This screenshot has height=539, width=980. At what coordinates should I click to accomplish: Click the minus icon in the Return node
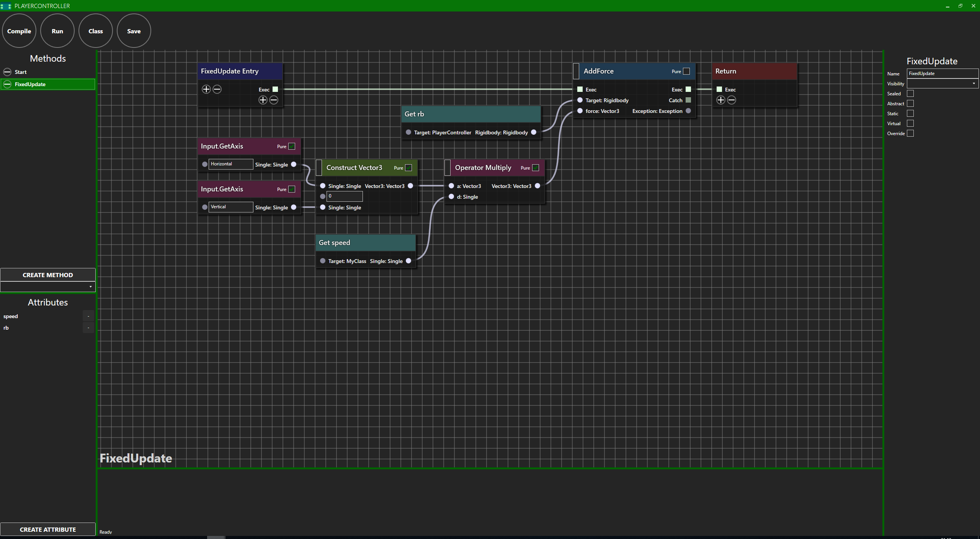coord(731,100)
